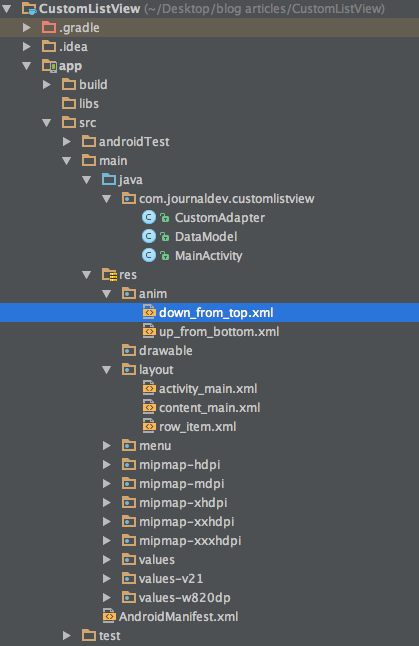The image size is (419, 646).
Task: Collapse the res folder arrow
Action: 87,275
